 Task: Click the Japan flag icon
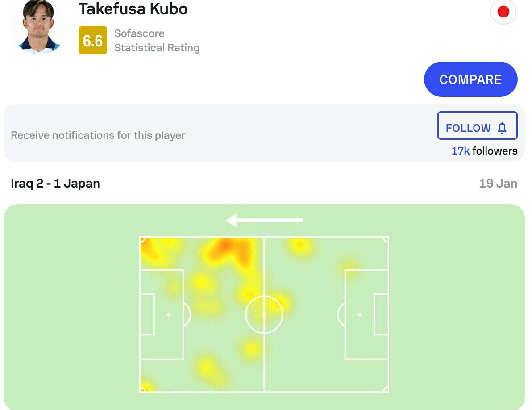[503, 11]
